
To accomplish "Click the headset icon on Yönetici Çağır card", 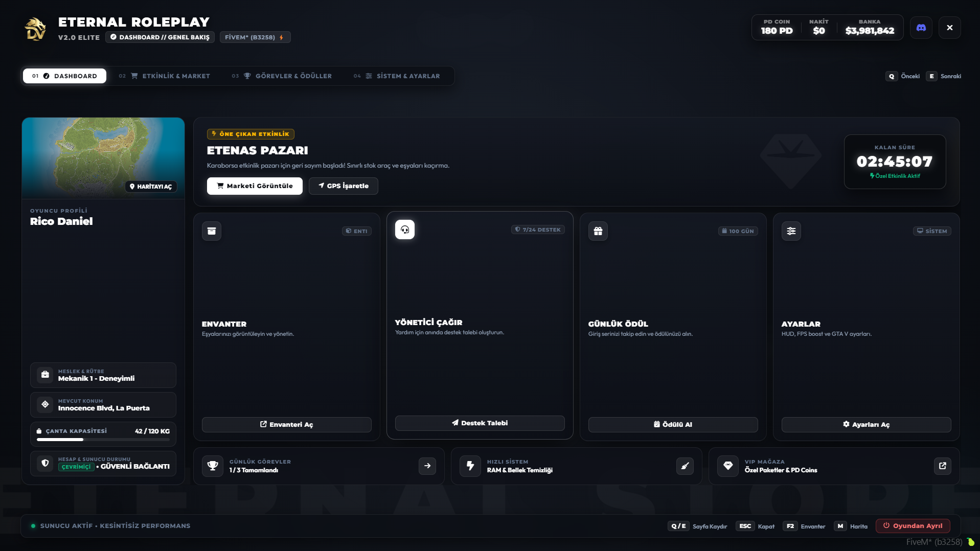I will point(404,229).
